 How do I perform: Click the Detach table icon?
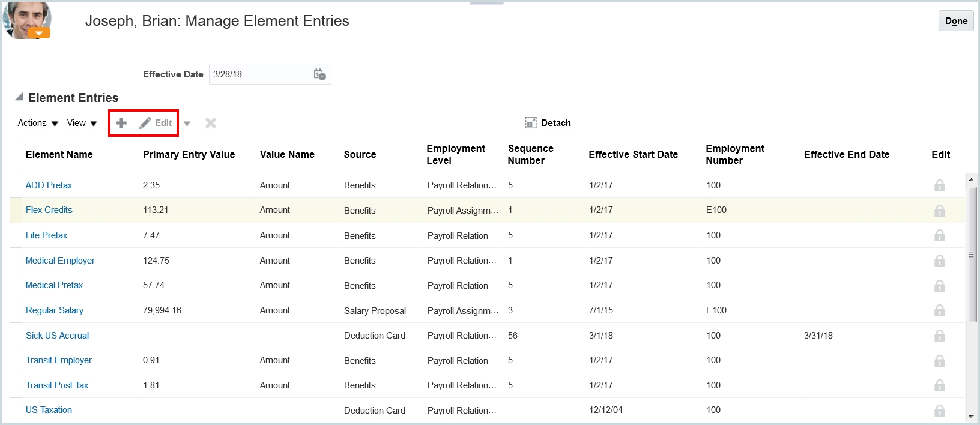pyautogui.click(x=531, y=123)
